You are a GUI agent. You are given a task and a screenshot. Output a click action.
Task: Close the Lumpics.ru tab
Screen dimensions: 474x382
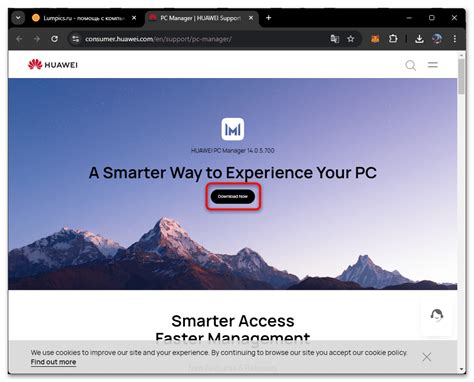(x=134, y=18)
